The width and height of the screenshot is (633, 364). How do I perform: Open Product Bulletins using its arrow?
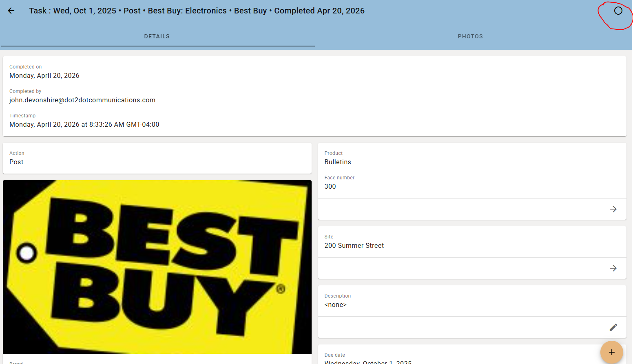[613, 209]
